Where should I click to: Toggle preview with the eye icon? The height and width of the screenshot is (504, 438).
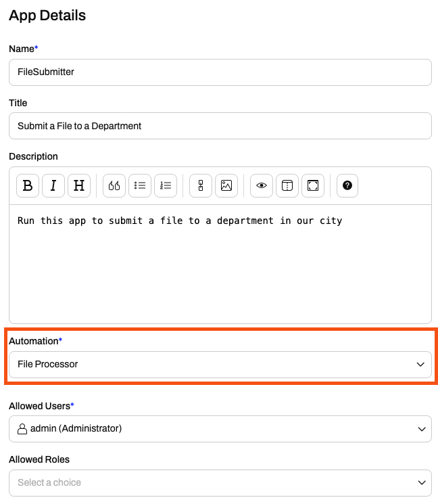click(x=262, y=185)
